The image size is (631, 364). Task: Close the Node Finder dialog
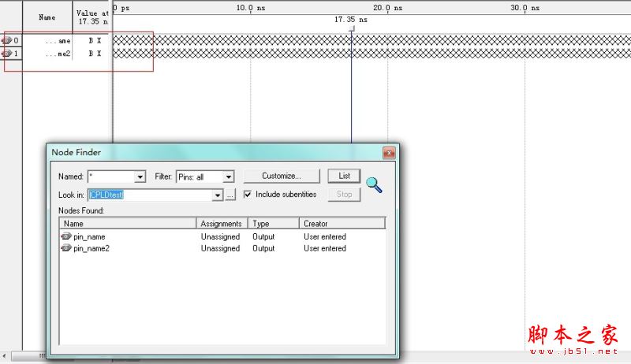[389, 153]
